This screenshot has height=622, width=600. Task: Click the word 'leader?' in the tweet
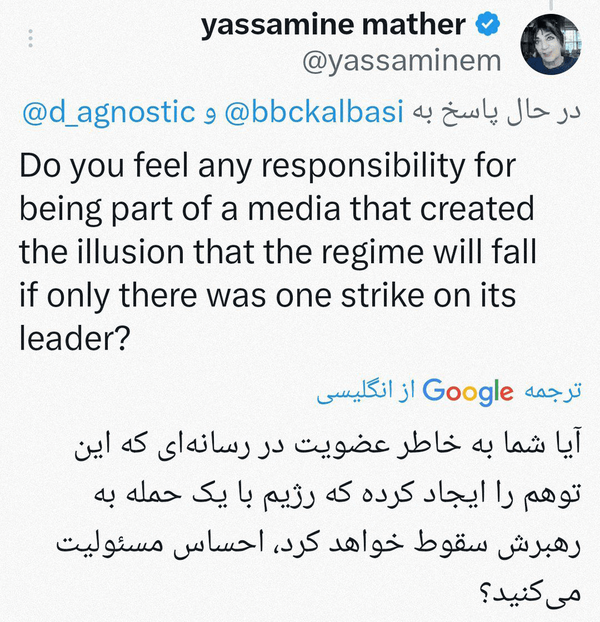75,337
